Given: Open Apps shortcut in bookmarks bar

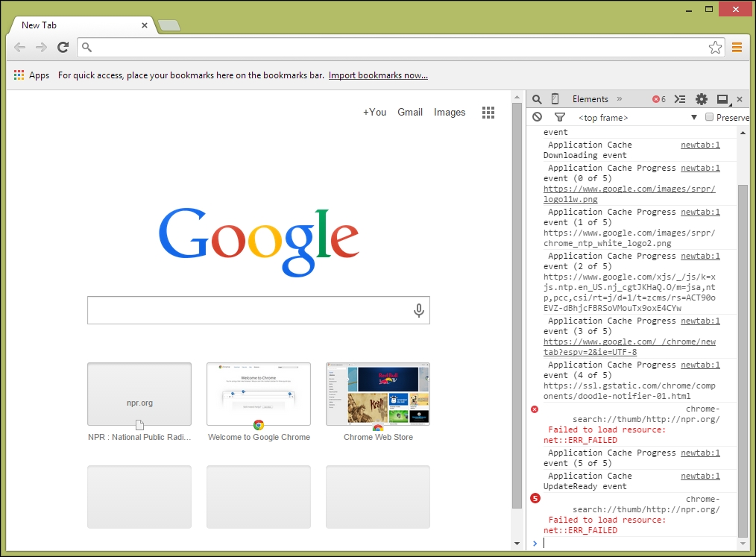Looking at the screenshot, I should (x=32, y=75).
